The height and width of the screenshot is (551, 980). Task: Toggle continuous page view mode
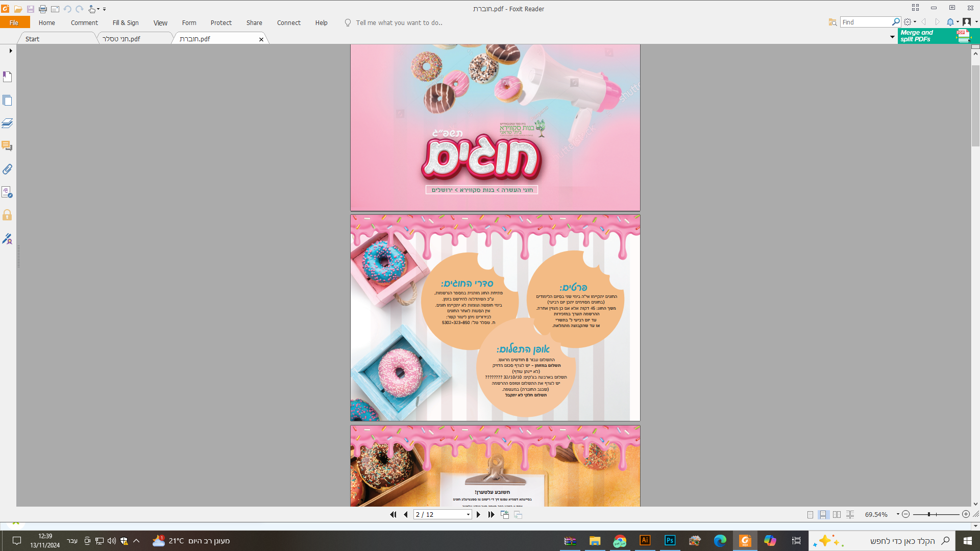click(x=823, y=515)
